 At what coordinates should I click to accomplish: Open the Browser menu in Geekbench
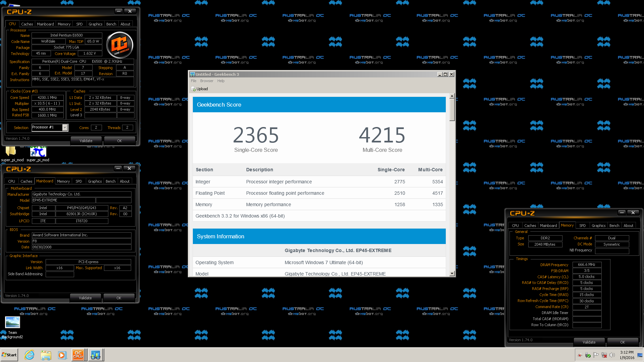point(207,81)
